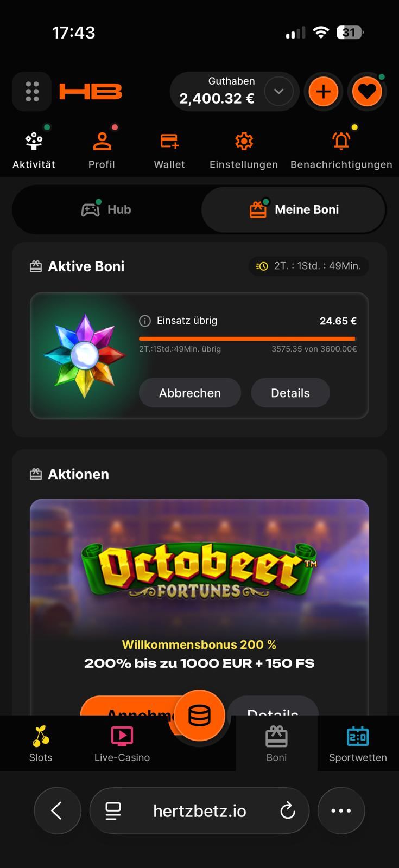This screenshot has width=399, height=868.
Task: Open Sportwetten in the bottom navigation
Action: pos(358,744)
